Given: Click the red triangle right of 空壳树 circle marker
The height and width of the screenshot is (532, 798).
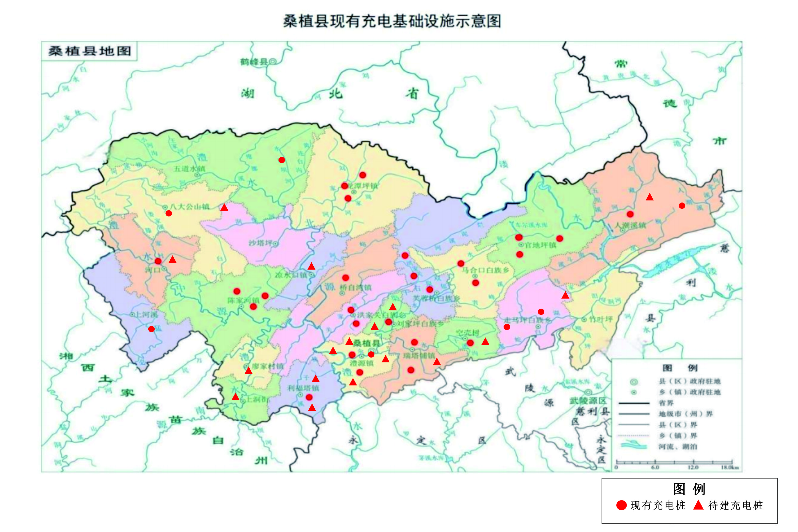Looking at the screenshot, I should [x=486, y=341].
